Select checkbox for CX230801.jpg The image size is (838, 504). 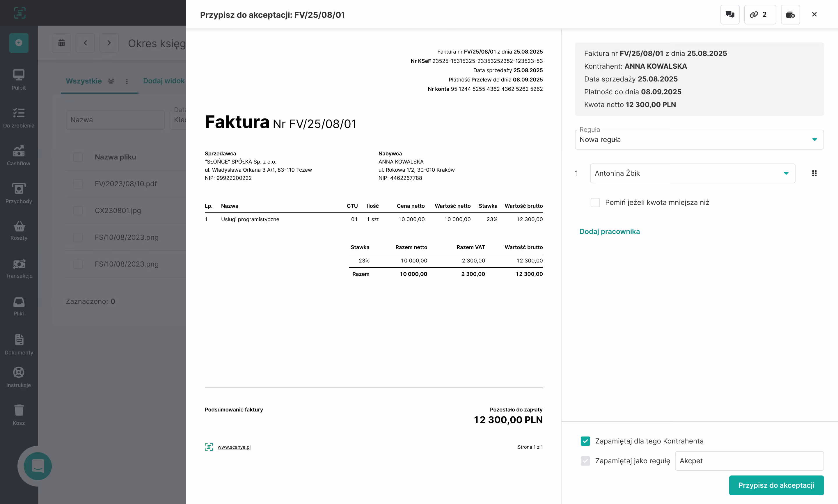click(x=78, y=211)
